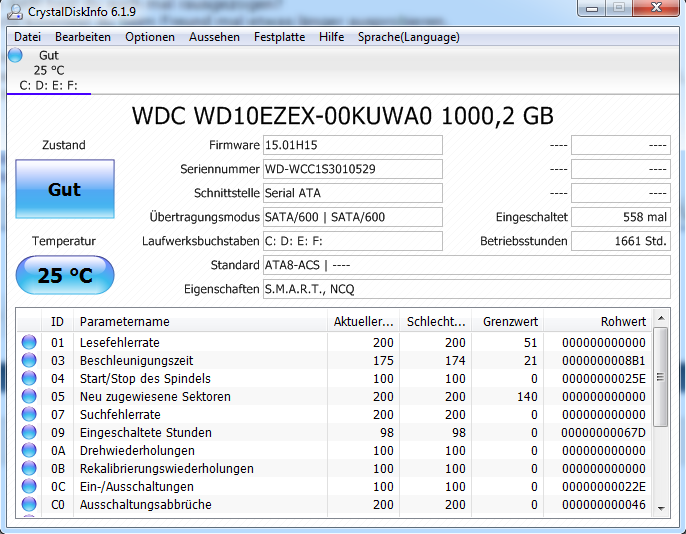Click the Laufwerksbuchstaben field
Screen dimensions: 686x534
[x=353, y=241]
